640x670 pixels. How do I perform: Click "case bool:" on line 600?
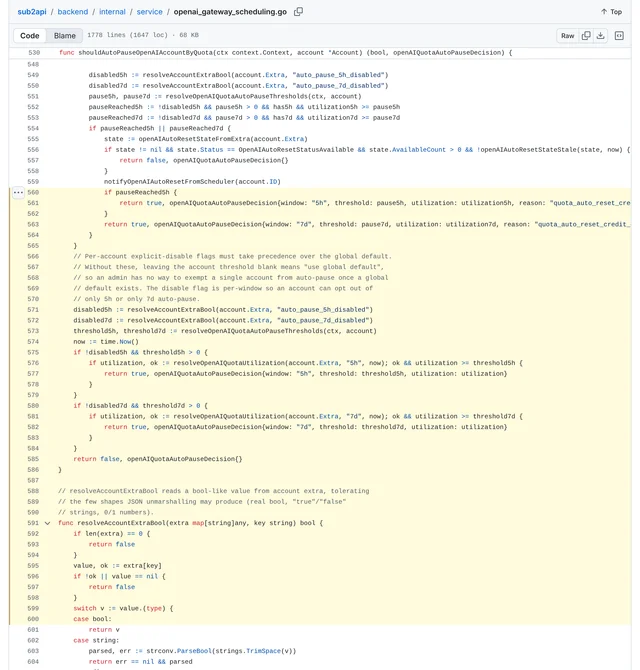click(92, 619)
